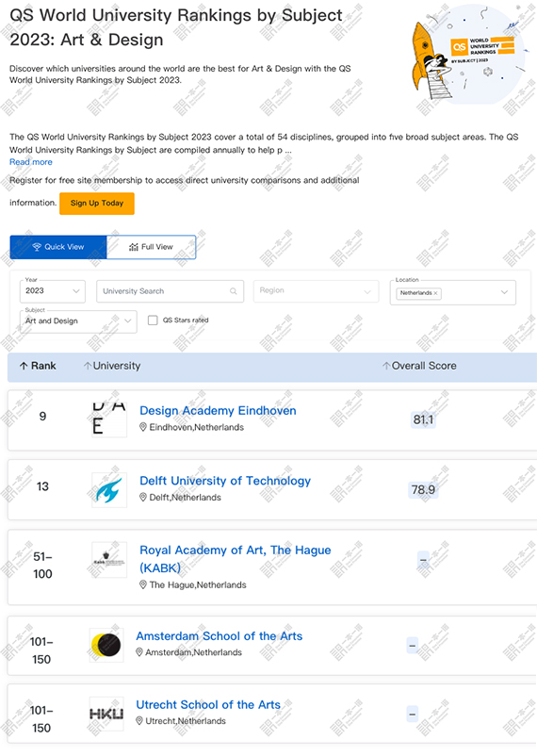Click the Sign Up Today button

tap(97, 203)
